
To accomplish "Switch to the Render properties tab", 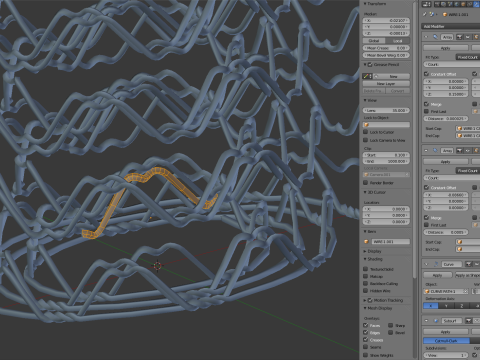I will point(437,4).
